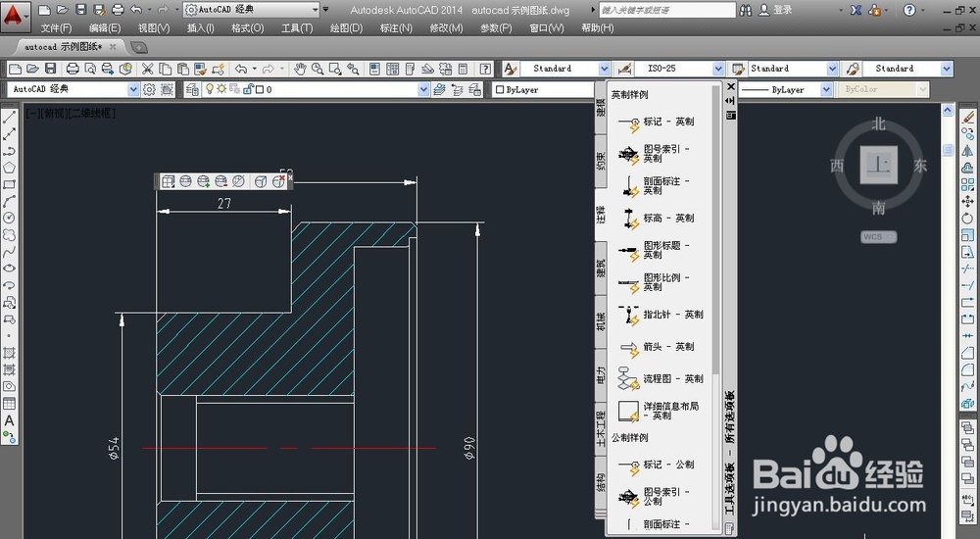The height and width of the screenshot is (539, 980).
Task: Click the keyword search input field
Action: pyautogui.click(x=666, y=10)
